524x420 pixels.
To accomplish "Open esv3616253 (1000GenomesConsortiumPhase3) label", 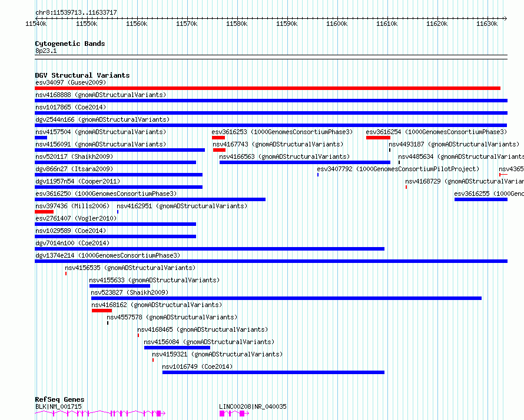I will [x=282, y=132].
